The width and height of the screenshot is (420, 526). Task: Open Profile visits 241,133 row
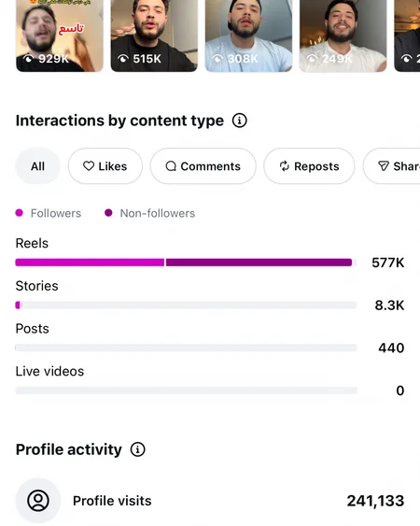click(x=210, y=501)
